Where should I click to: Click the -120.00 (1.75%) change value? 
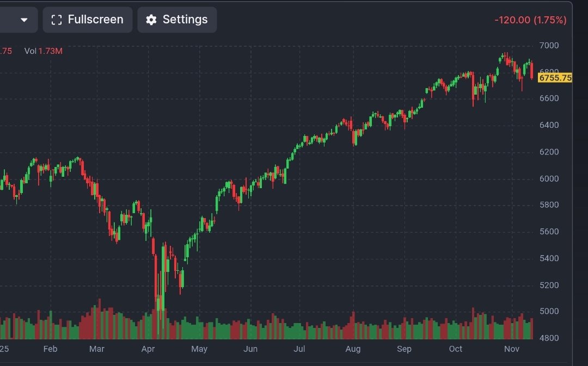tap(530, 20)
